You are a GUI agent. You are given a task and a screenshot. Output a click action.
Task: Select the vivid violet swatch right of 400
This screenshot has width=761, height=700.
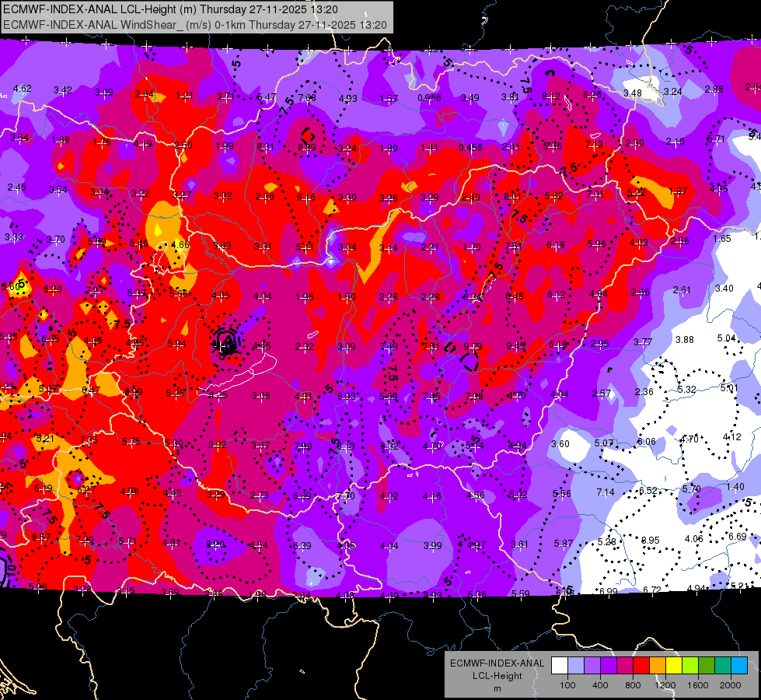tap(609, 666)
